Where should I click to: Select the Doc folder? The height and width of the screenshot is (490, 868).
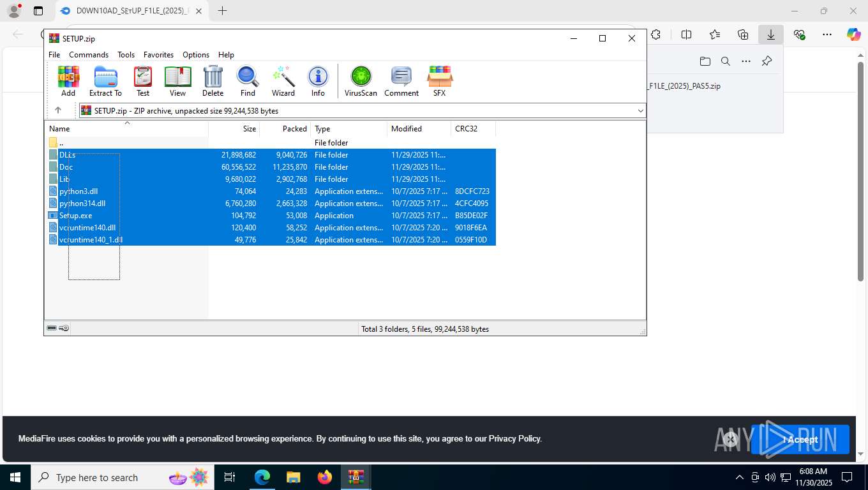[x=270, y=167]
